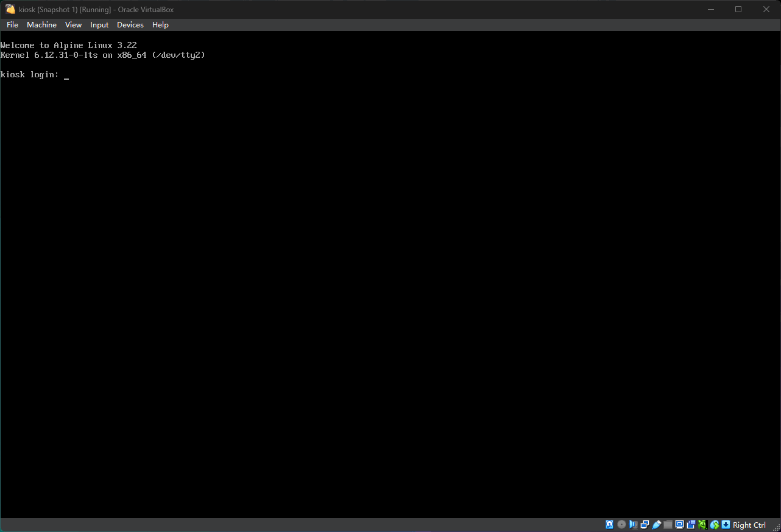The width and height of the screenshot is (781, 532).
Task: Click the Right Ctrl host key label
Action: pyautogui.click(x=749, y=525)
